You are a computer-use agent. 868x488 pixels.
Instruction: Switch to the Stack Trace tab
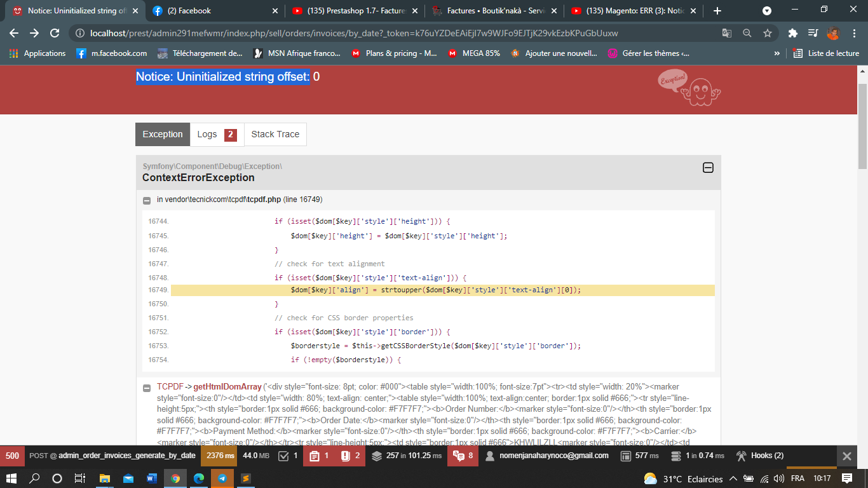coord(275,134)
